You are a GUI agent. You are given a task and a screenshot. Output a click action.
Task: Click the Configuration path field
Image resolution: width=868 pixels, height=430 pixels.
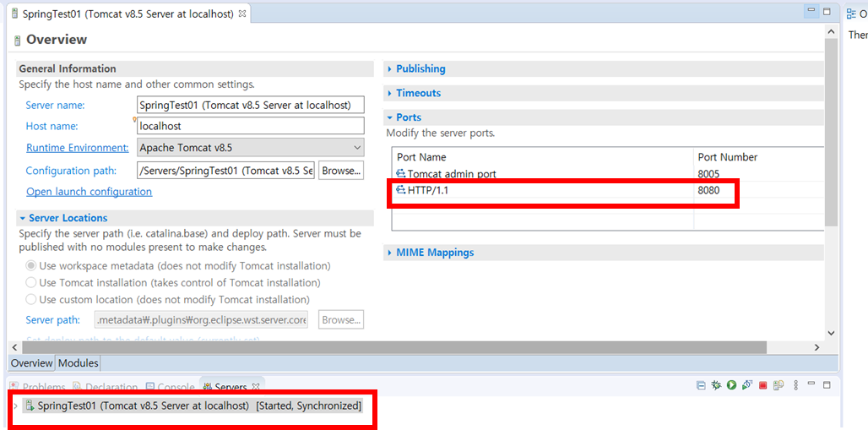tap(225, 171)
